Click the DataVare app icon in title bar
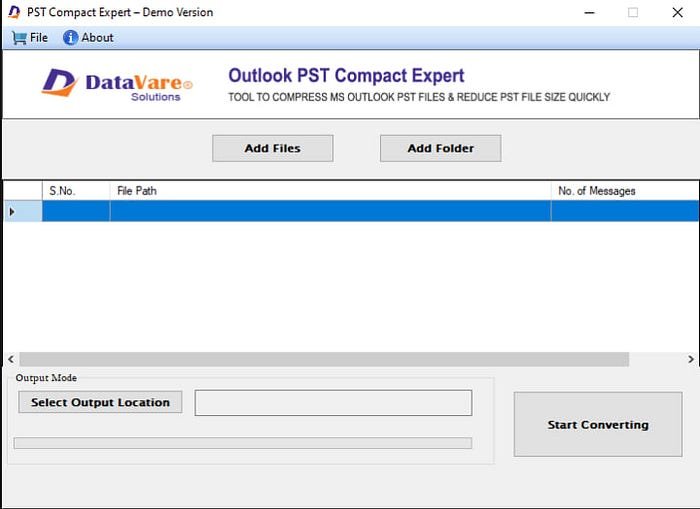 pos(14,12)
